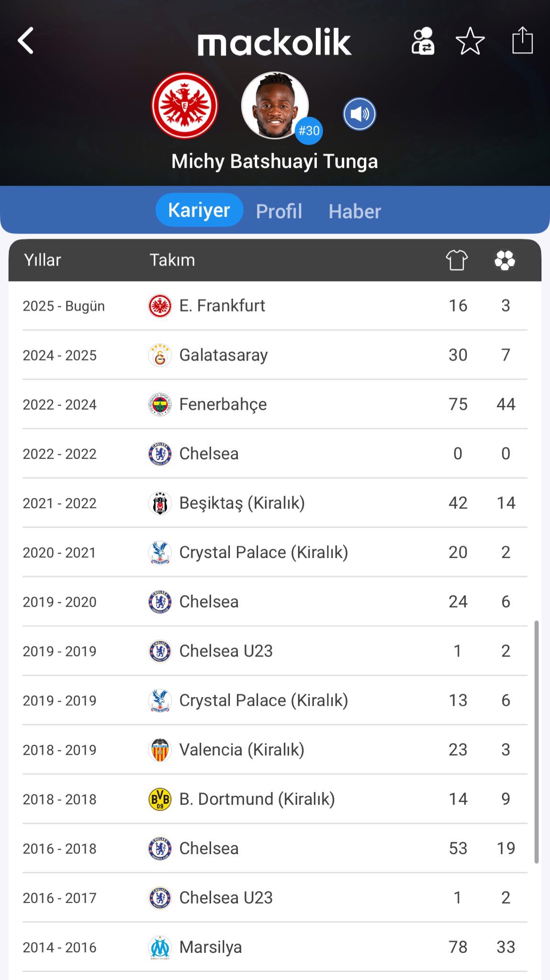Viewport: 550px width, 980px height.
Task: Tap the Galatasaray logo in list
Action: pyautogui.click(x=160, y=356)
